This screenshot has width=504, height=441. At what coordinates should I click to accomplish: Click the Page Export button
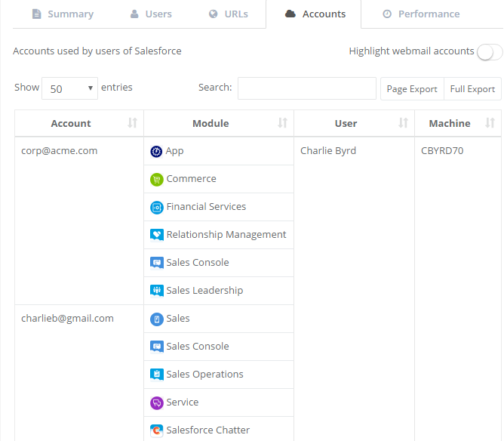[x=412, y=89]
